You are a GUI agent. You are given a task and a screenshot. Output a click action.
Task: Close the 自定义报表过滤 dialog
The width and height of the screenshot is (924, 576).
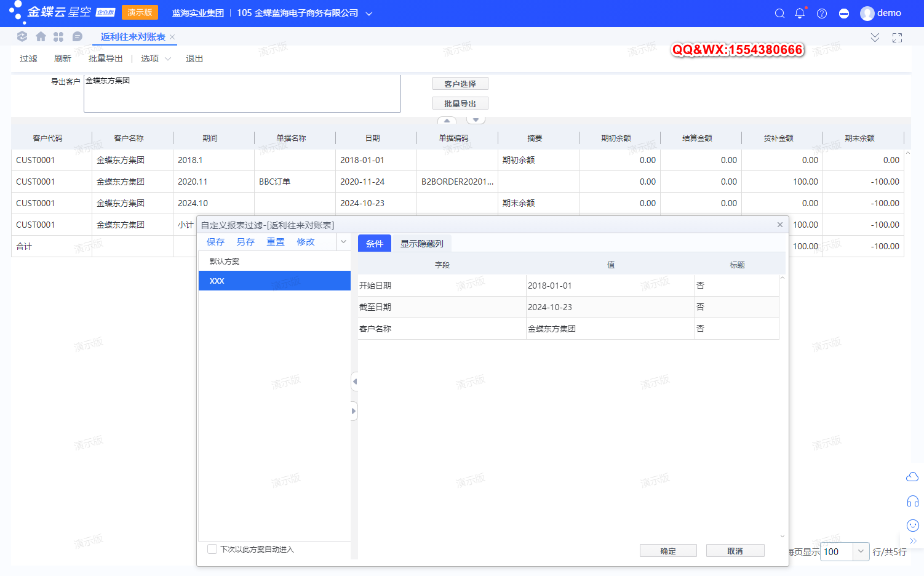(x=780, y=225)
